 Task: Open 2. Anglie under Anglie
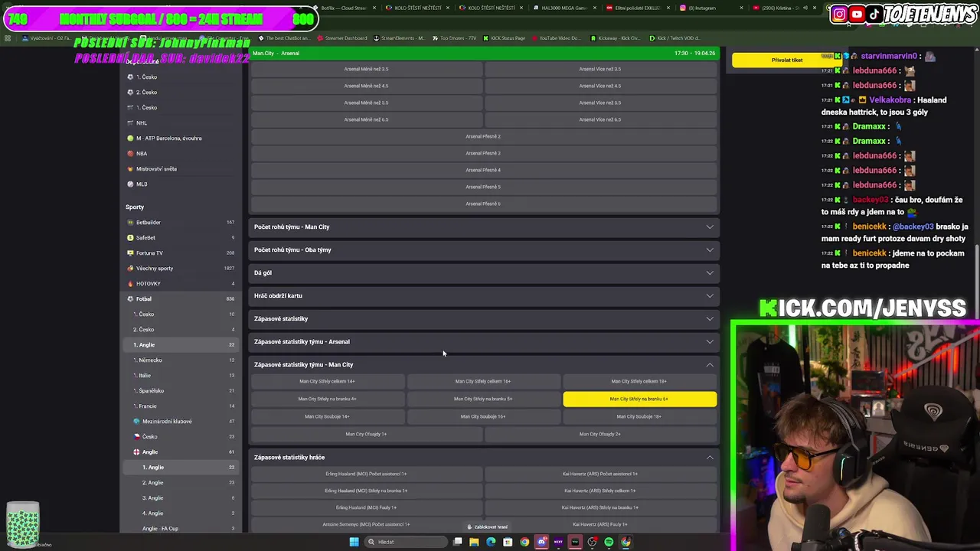[x=182, y=482]
